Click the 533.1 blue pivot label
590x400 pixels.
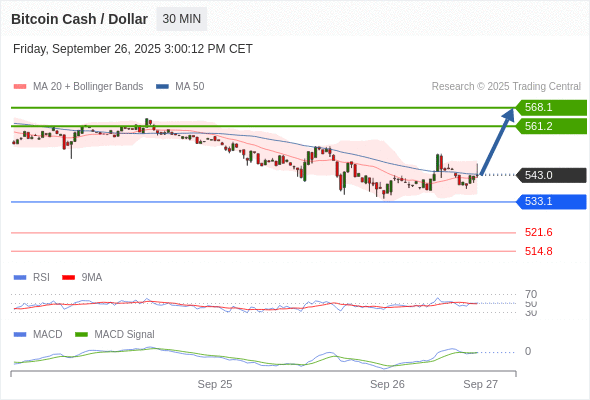551,202
